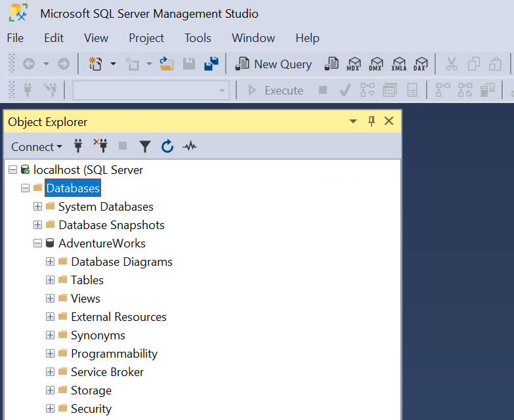Open the Tools menu
The image size is (514, 420).
click(198, 38)
